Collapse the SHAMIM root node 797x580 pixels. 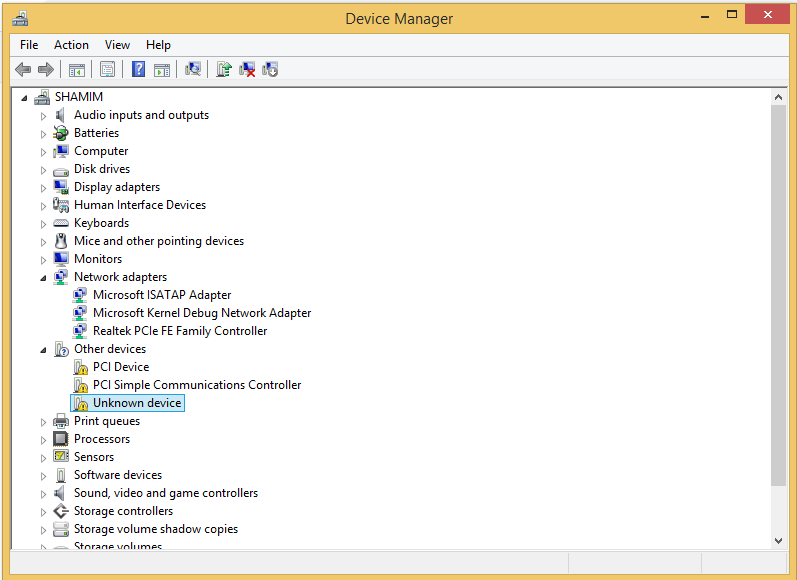pos(24,98)
